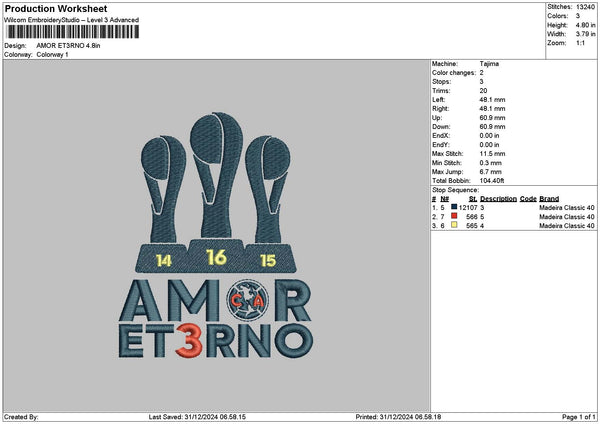Click the 'Page 1 of 1' footer text

point(579,417)
